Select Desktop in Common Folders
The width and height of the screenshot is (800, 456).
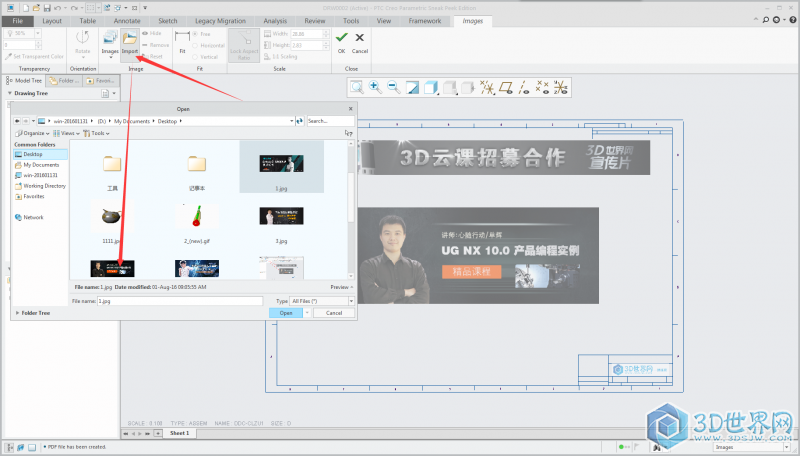tap(40, 154)
